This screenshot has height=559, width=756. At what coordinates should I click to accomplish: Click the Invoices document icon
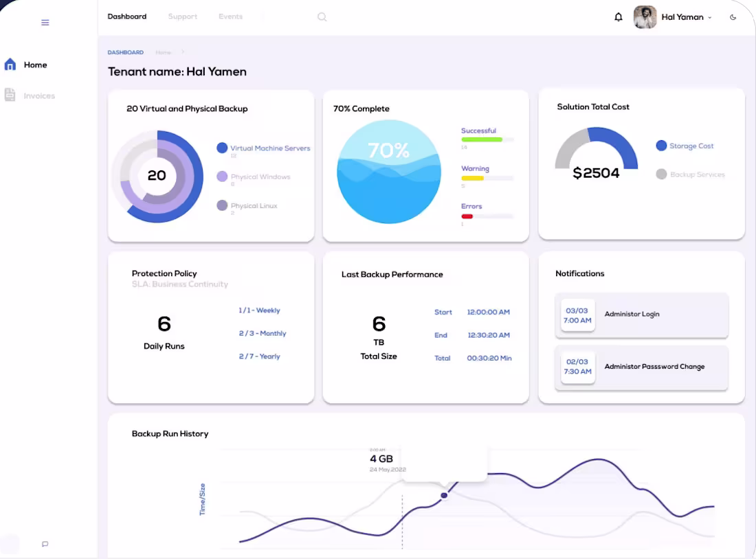coord(10,95)
